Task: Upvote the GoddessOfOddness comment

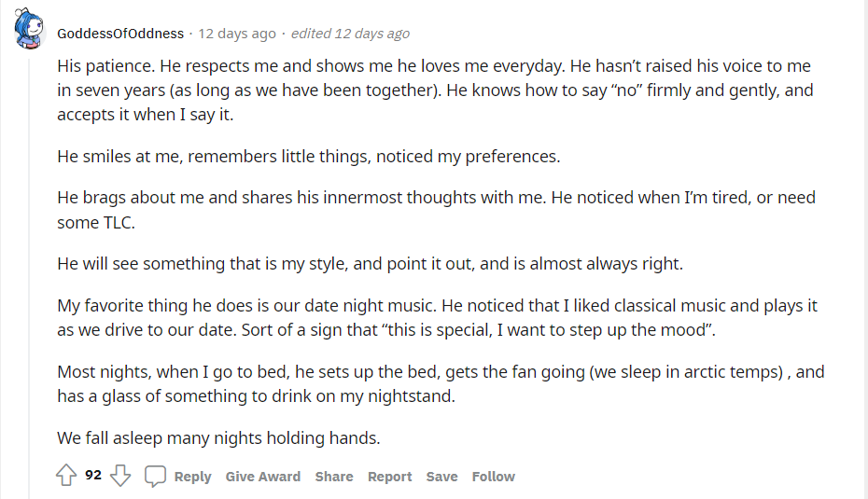Action: 65,476
